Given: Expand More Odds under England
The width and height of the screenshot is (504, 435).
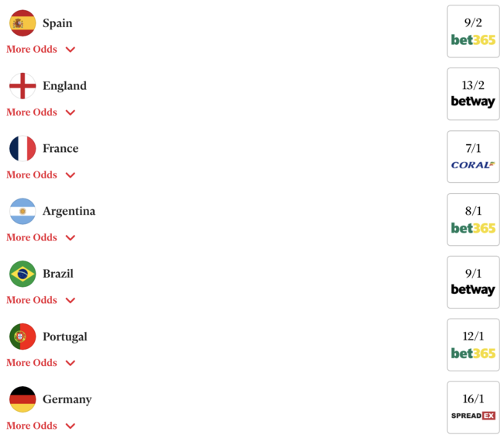Looking at the screenshot, I should 40,112.
